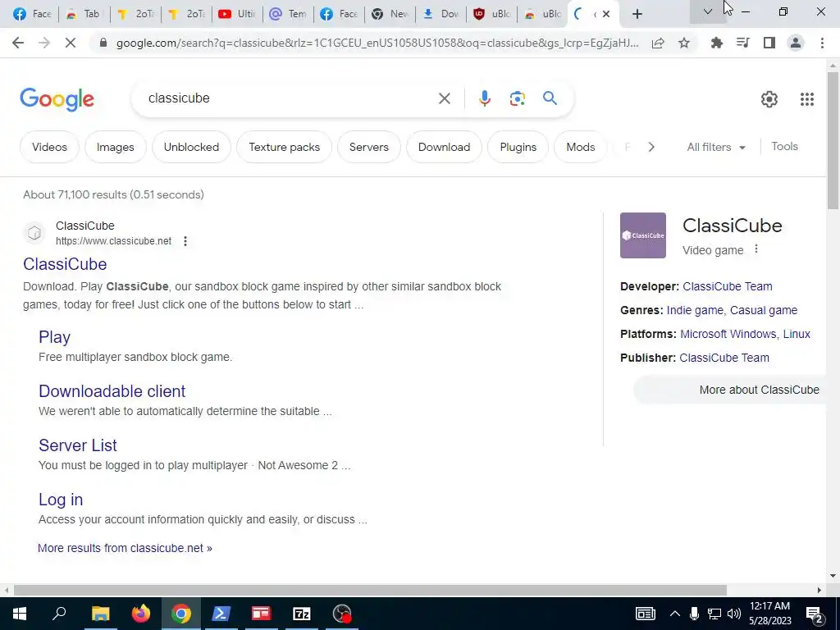
Task: Go back to the previous page
Action: pos(18,43)
